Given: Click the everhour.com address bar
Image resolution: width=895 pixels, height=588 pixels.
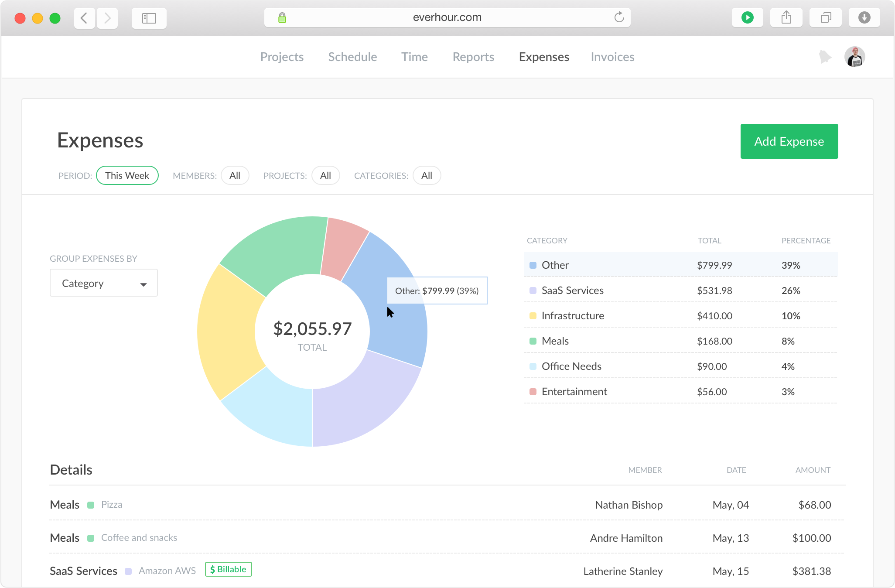Looking at the screenshot, I should click(447, 17).
